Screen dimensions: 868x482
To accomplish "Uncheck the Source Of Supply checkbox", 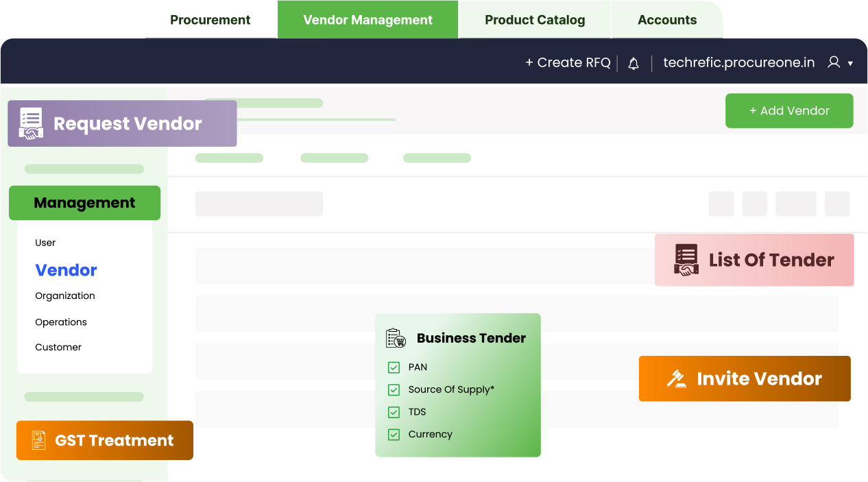I will 394,389.
